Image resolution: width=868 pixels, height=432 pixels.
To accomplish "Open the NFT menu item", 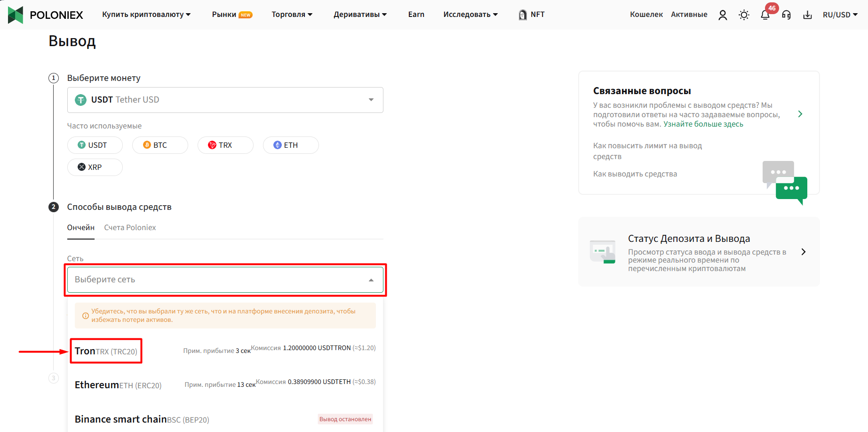I will click(538, 15).
